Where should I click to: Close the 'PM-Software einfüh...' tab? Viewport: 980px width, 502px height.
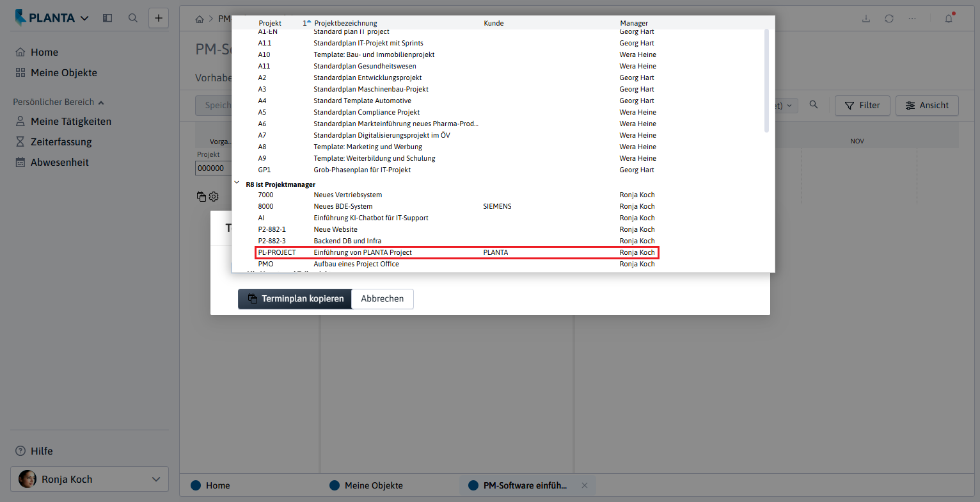click(584, 485)
